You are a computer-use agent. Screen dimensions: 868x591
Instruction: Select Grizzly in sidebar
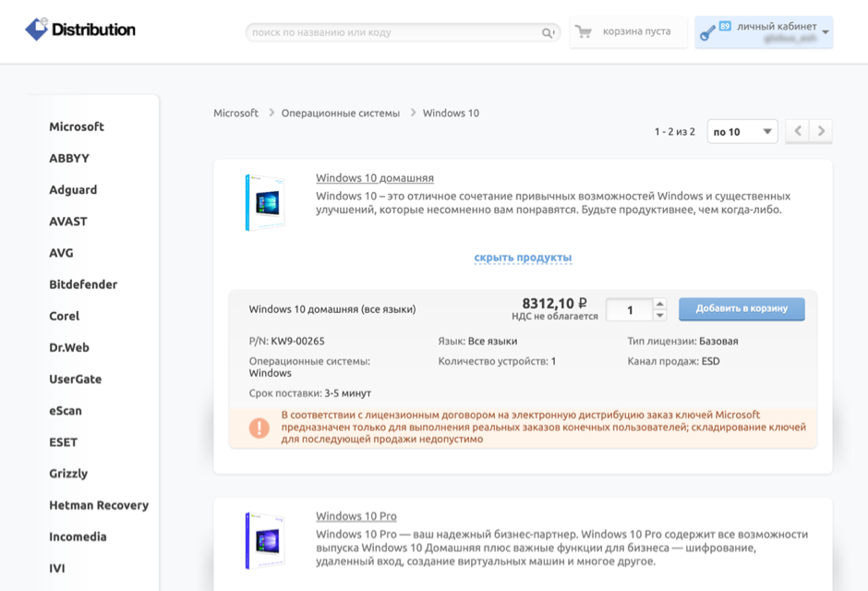click(68, 474)
